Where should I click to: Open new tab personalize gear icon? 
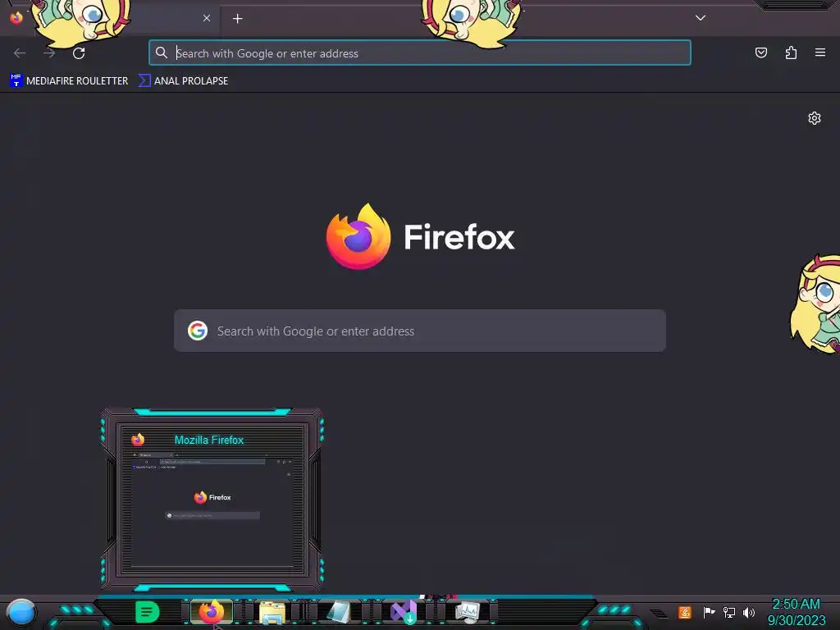815,118
